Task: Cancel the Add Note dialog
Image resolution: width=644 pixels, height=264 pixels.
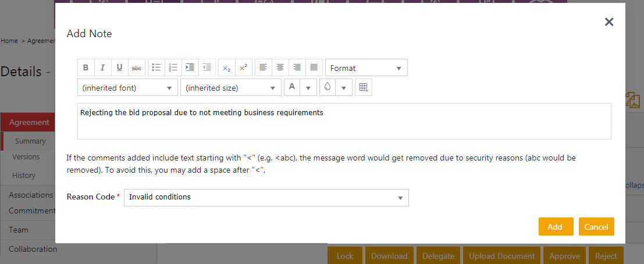Action: click(596, 227)
